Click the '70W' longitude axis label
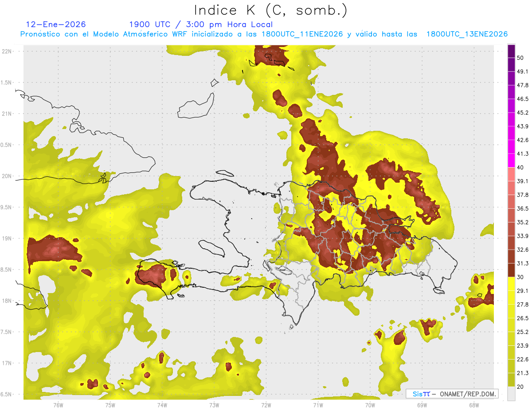The image size is (532, 411). coord(370,405)
